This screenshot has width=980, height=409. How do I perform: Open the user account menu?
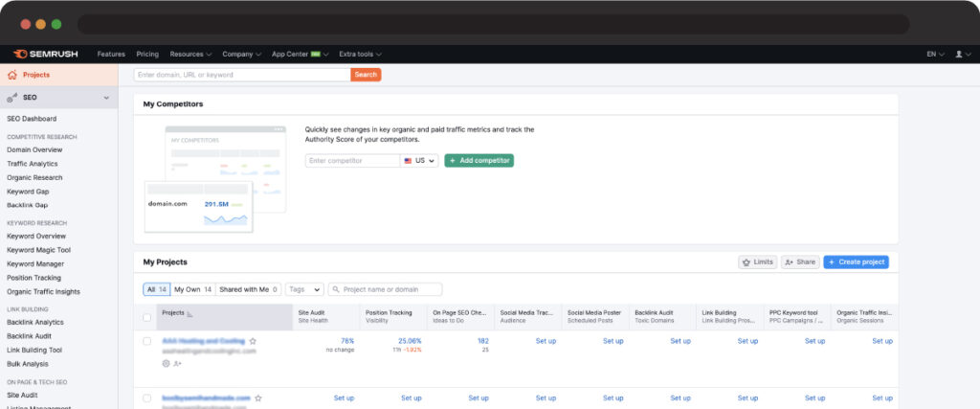(x=963, y=55)
